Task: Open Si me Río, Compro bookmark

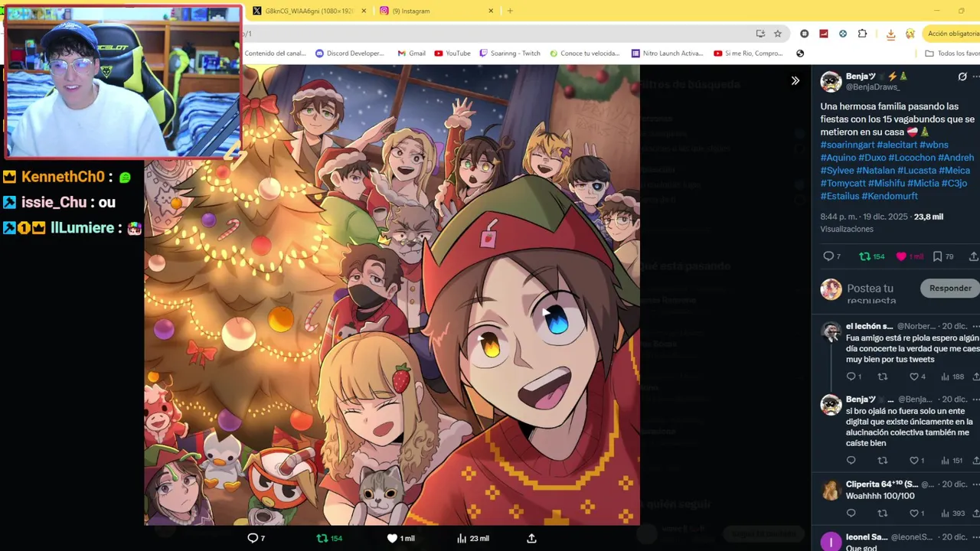Action: 748,54
